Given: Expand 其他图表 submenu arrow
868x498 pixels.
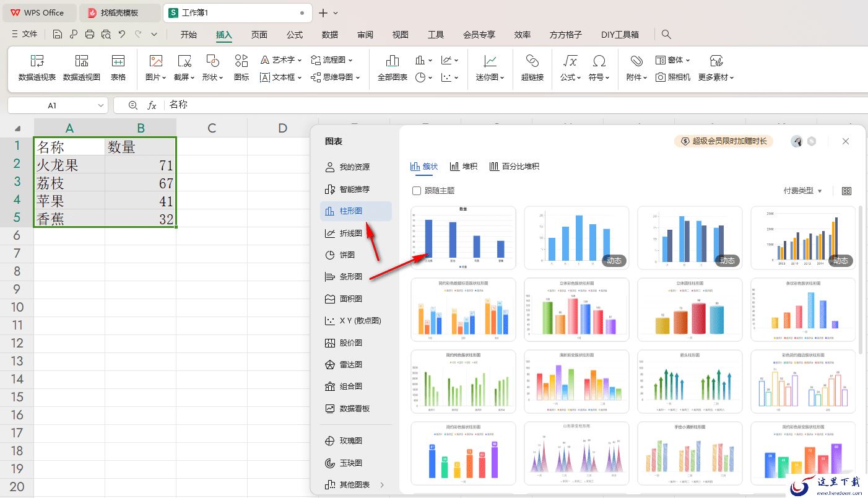Looking at the screenshot, I should pyautogui.click(x=382, y=484).
